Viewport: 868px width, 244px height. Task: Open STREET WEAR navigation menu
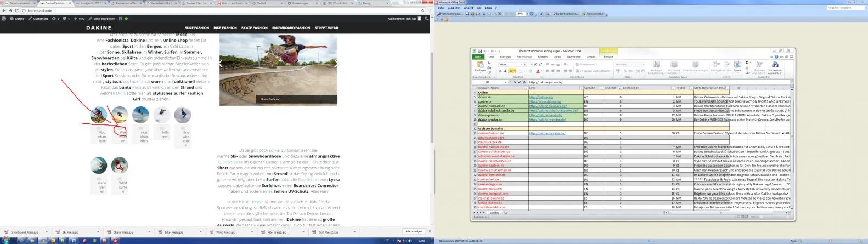point(326,27)
